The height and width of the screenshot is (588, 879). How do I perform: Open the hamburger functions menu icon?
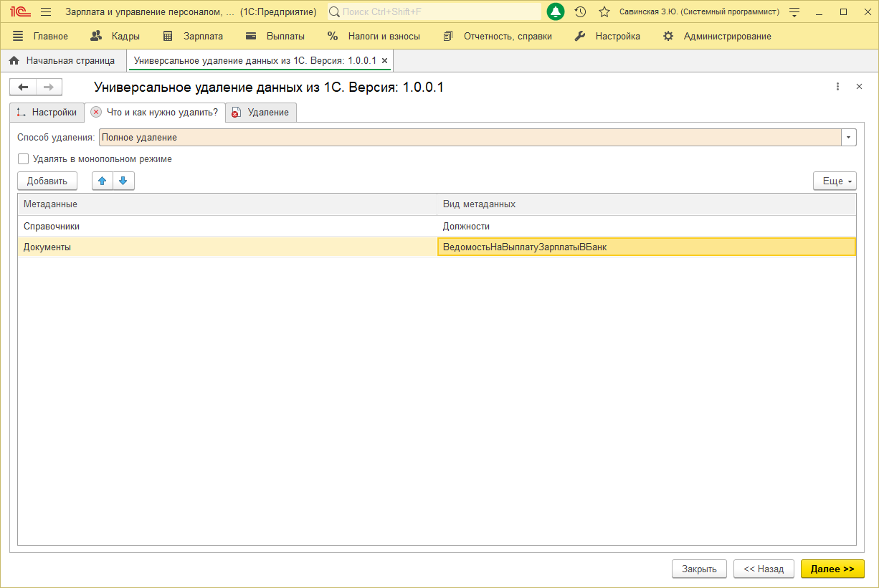(46, 12)
